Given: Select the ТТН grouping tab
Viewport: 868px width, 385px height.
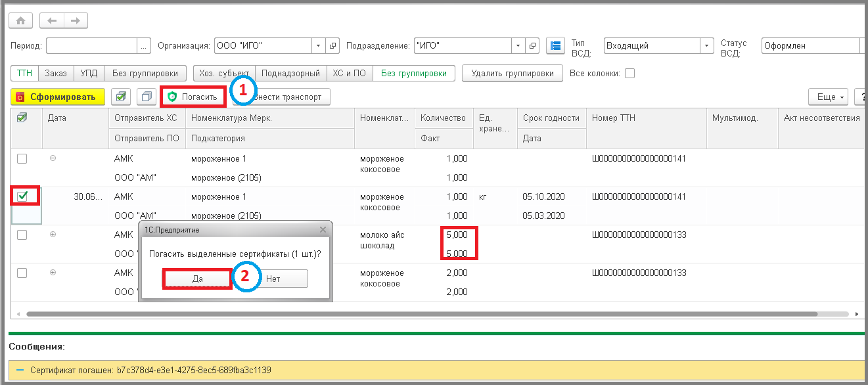Looking at the screenshot, I should pyautogui.click(x=24, y=73).
